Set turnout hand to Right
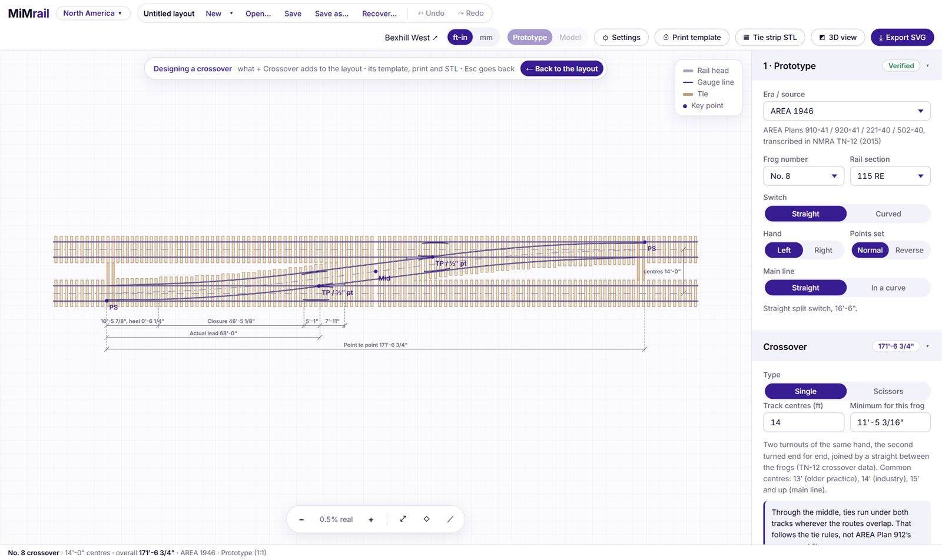The width and height of the screenshot is (942, 560). click(823, 250)
